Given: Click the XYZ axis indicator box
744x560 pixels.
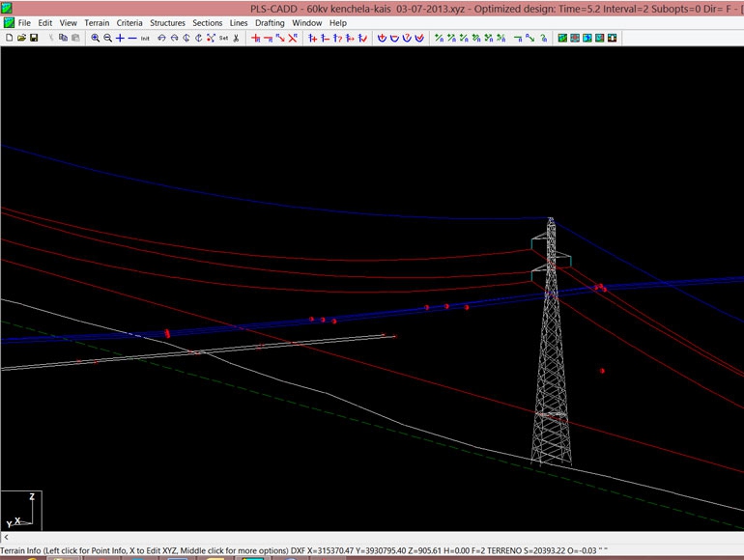Looking at the screenshot, I should [x=21, y=510].
